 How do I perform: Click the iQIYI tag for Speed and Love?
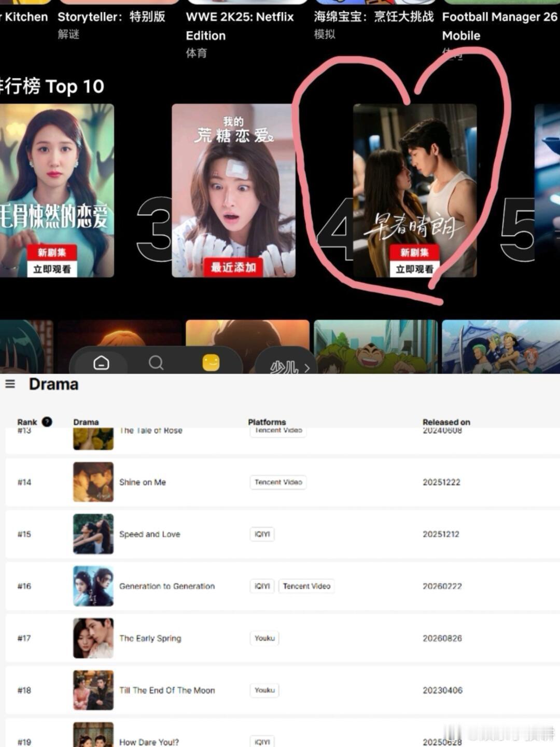[262, 534]
